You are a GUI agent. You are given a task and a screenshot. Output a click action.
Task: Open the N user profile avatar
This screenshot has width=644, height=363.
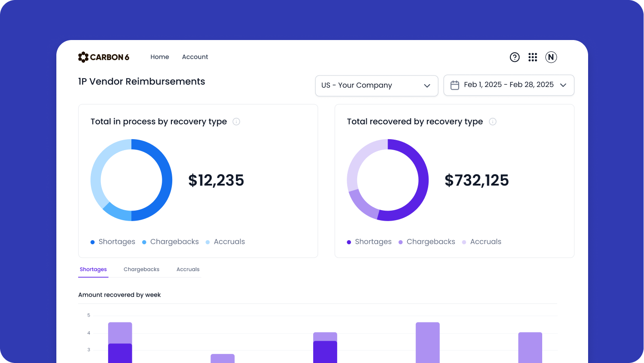click(551, 57)
